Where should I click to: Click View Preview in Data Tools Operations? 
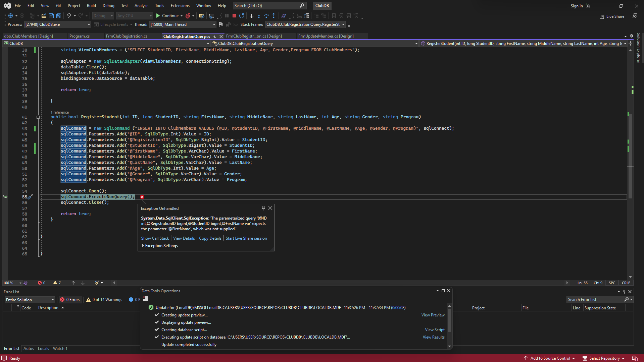click(433, 315)
